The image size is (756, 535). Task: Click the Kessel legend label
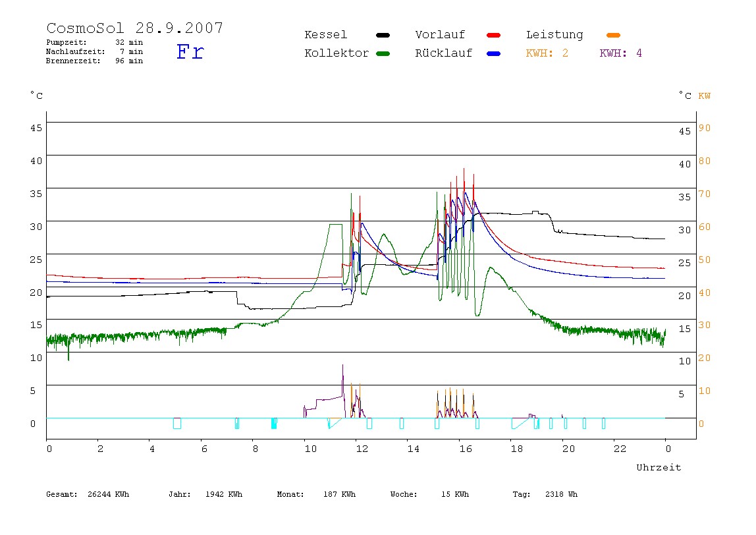click(x=325, y=35)
